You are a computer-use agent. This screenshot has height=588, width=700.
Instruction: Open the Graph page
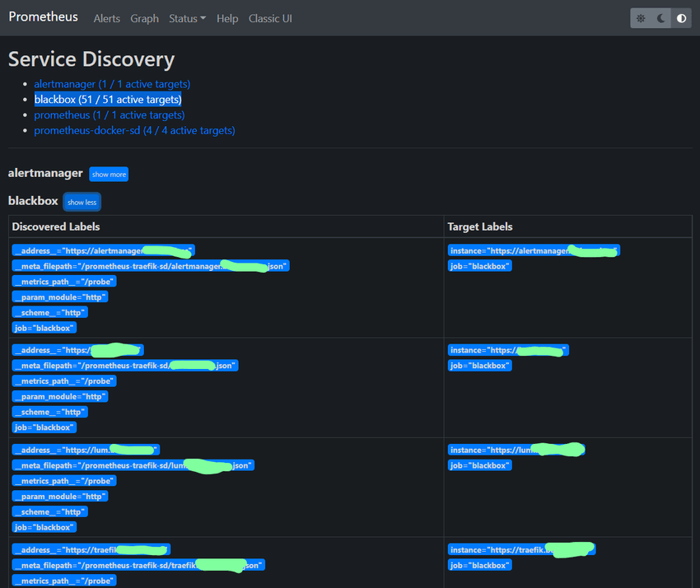click(x=145, y=18)
